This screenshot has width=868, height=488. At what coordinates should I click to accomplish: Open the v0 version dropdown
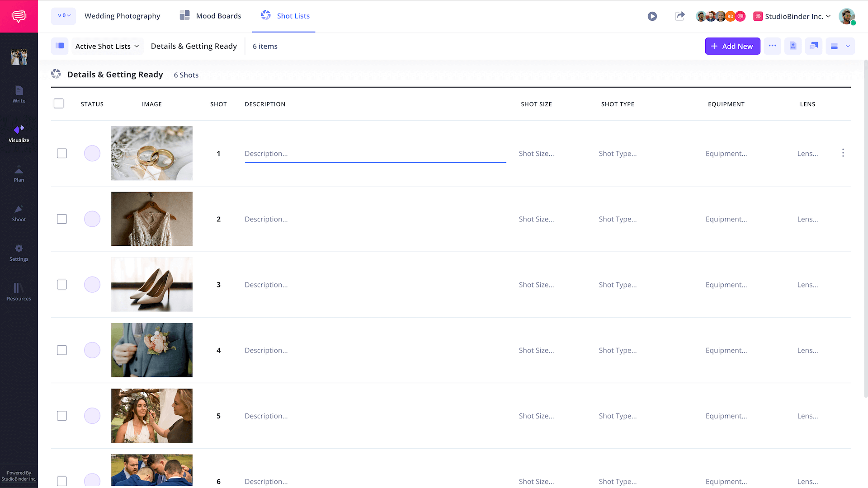(x=64, y=16)
